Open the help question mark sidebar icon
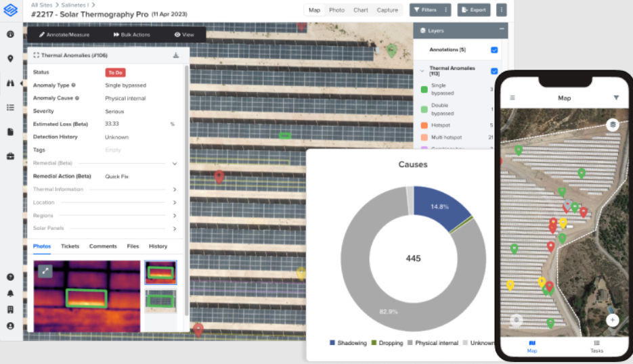Image resolution: width=633 pixels, height=364 pixels. [11, 277]
